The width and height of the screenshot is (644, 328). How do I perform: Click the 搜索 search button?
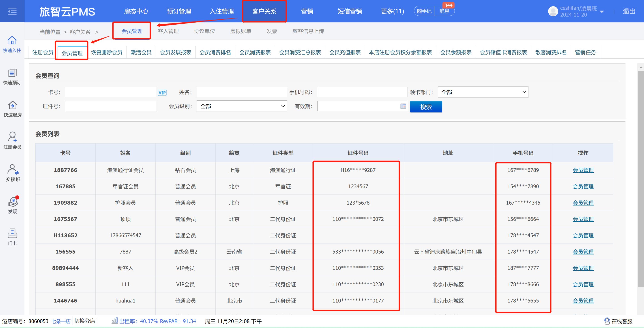pyautogui.click(x=426, y=107)
